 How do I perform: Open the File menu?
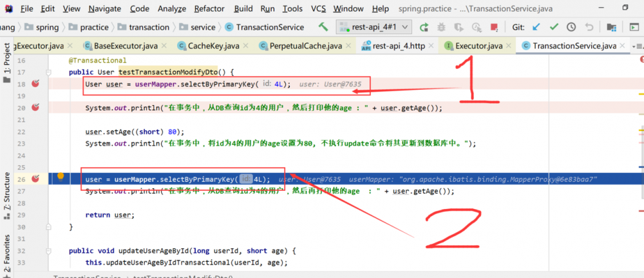(26, 8)
